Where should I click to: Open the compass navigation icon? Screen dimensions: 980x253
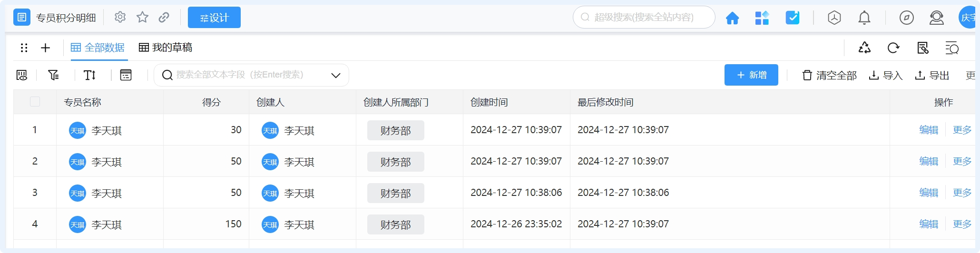[906, 18]
